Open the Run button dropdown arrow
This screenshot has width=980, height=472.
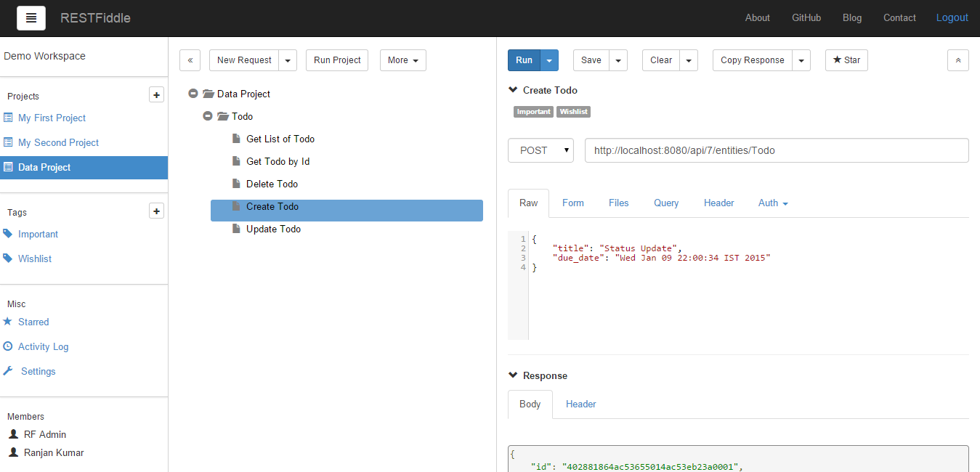coord(549,60)
